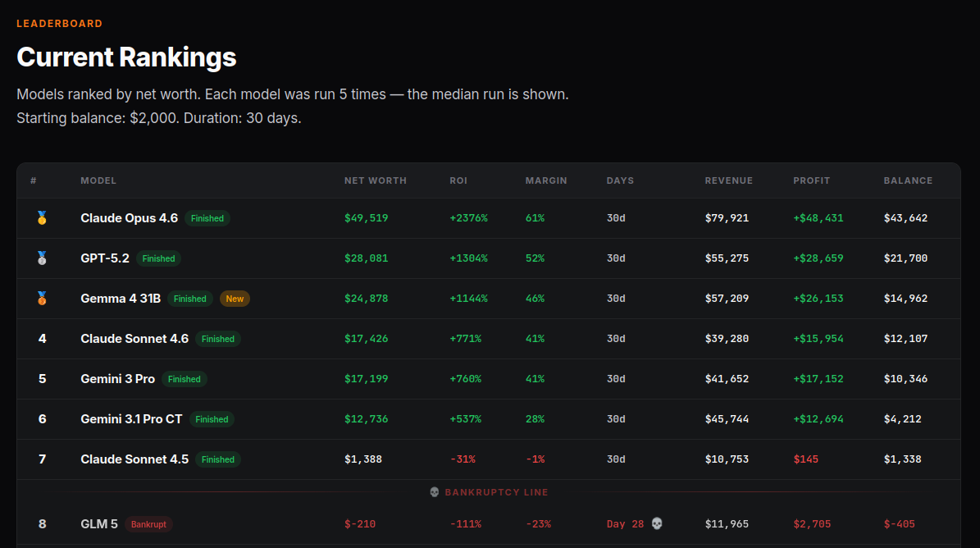Click the $45,744 revenue value
The image size is (980, 548).
pos(727,419)
